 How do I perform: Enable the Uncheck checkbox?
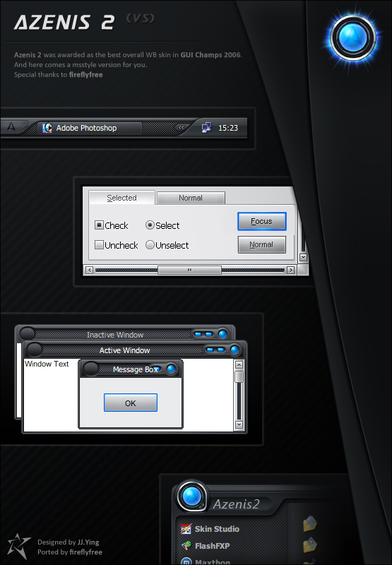pos(99,245)
